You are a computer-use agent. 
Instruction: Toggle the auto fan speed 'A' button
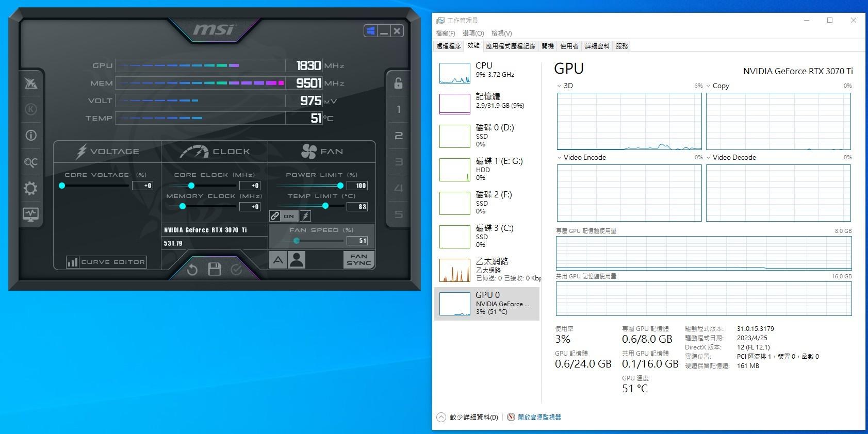tap(277, 260)
